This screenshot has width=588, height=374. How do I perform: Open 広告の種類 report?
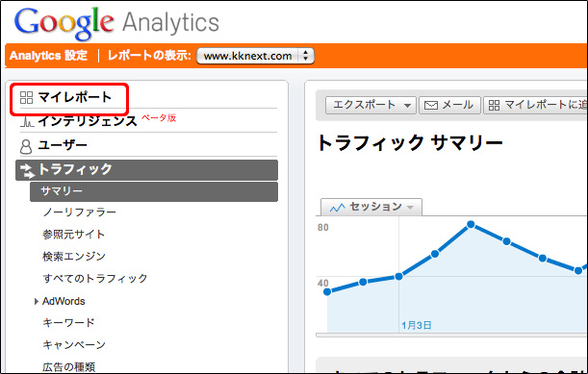pos(68,366)
